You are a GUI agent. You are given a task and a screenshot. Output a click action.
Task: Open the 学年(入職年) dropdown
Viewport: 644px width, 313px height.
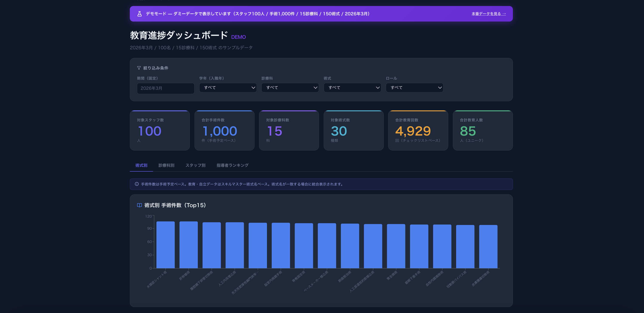[228, 88]
